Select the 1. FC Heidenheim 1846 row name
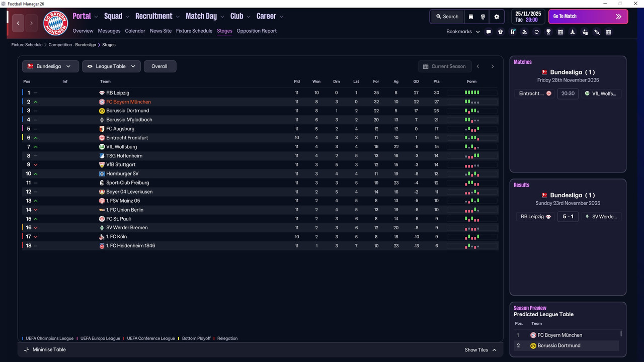 (131, 246)
